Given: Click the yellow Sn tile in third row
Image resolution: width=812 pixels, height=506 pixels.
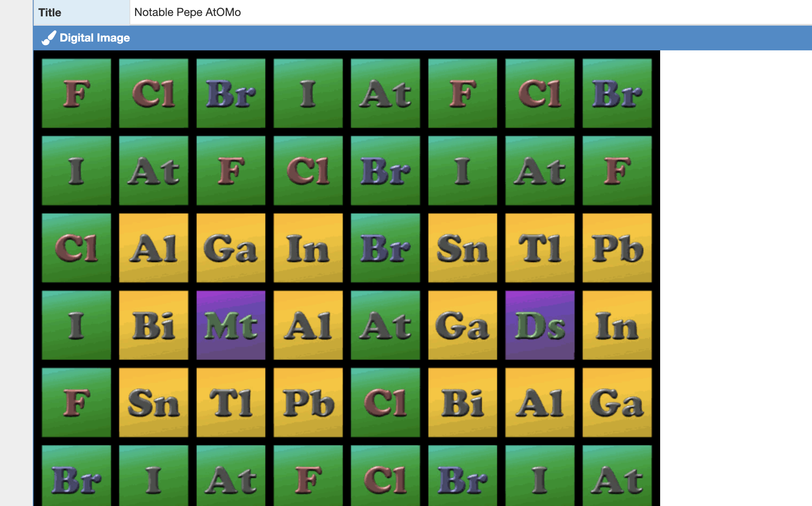Looking at the screenshot, I should (462, 248).
